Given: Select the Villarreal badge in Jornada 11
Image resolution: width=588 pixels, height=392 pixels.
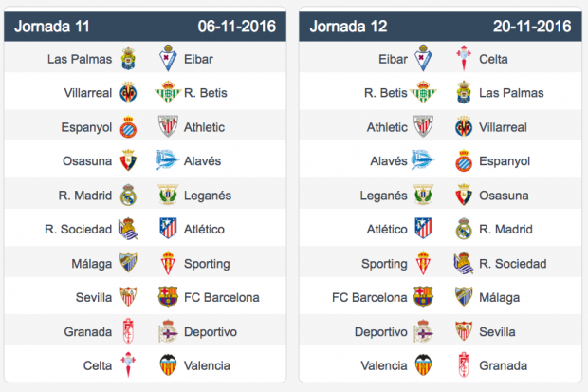Looking at the screenshot, I should 128,92.
